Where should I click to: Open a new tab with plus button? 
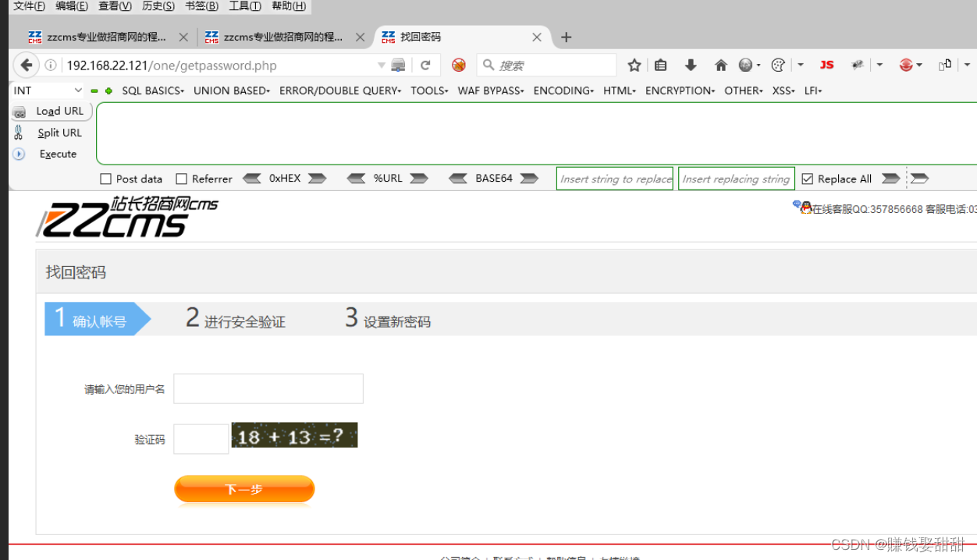click(x=567, y=37)
